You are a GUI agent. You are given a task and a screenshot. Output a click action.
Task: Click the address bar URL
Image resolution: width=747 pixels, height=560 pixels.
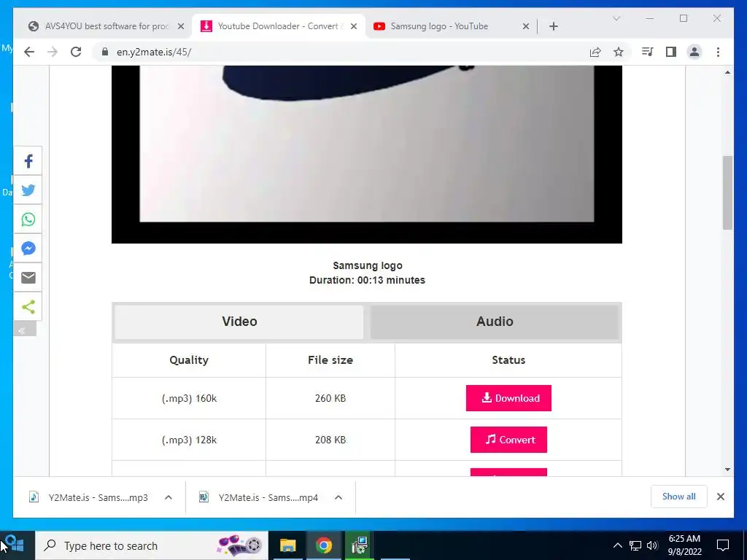(x=154, y=52)
